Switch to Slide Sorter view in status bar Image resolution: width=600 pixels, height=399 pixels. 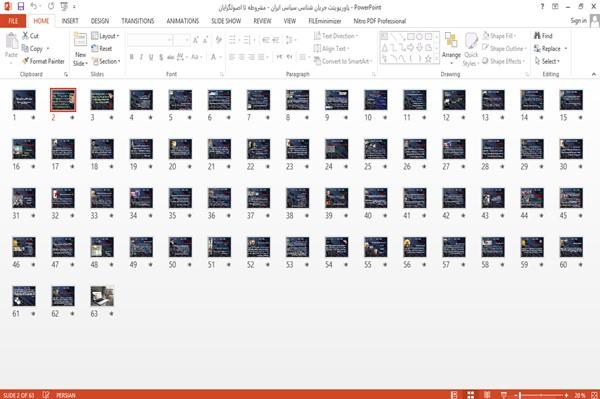(x=470, y=395)
